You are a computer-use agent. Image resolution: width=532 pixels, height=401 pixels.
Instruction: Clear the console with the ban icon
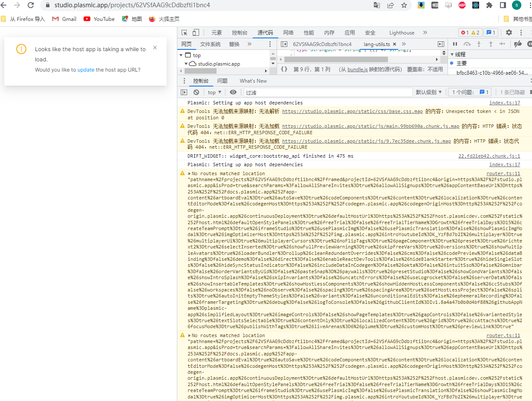coord(196,92)
